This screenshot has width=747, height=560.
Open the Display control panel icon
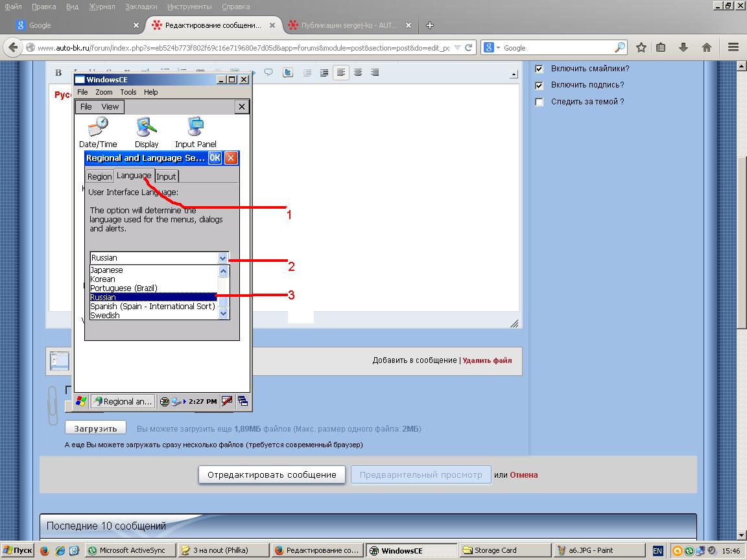click(x=147, y=132)
